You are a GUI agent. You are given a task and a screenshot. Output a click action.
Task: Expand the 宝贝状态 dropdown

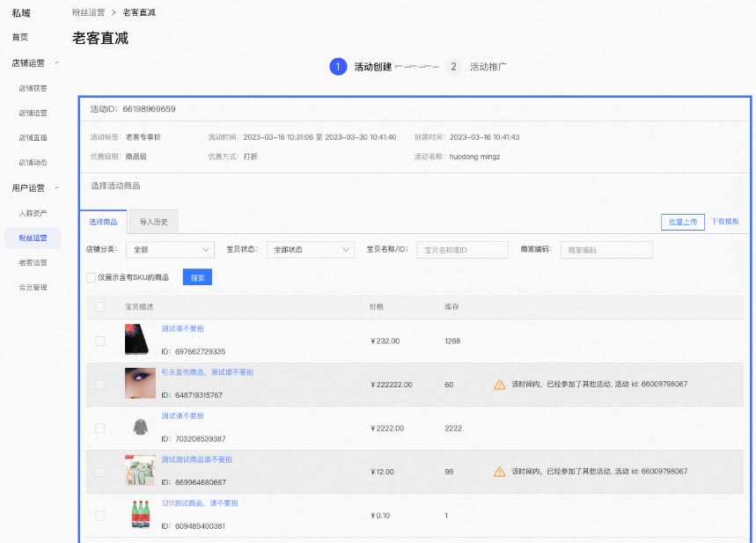309,250
